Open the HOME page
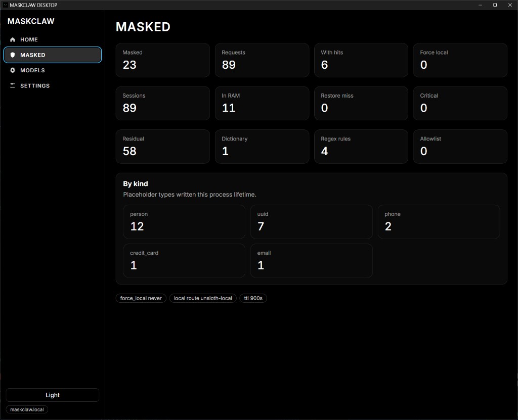The image size is (518, 420). pos(53,39)
